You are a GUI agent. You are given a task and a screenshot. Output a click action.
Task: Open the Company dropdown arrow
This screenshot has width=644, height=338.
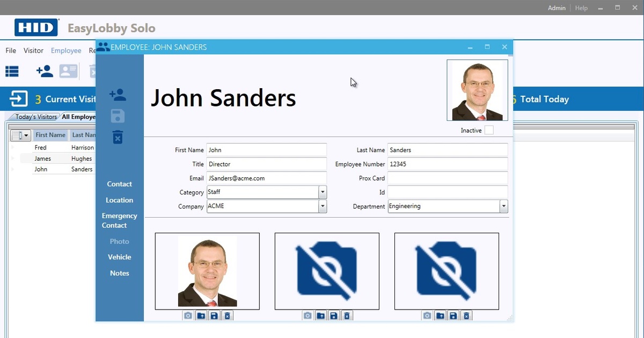(323, 206)
